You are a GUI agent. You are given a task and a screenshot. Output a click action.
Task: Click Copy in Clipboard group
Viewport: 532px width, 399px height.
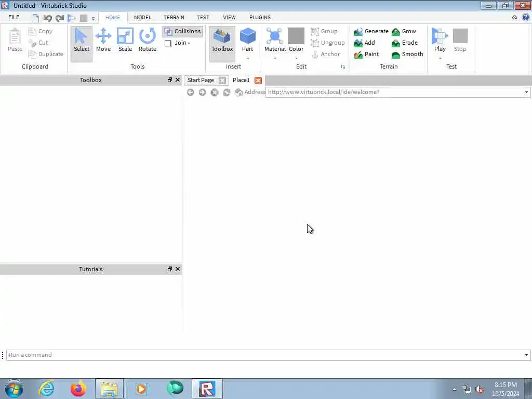coord(41,31)
